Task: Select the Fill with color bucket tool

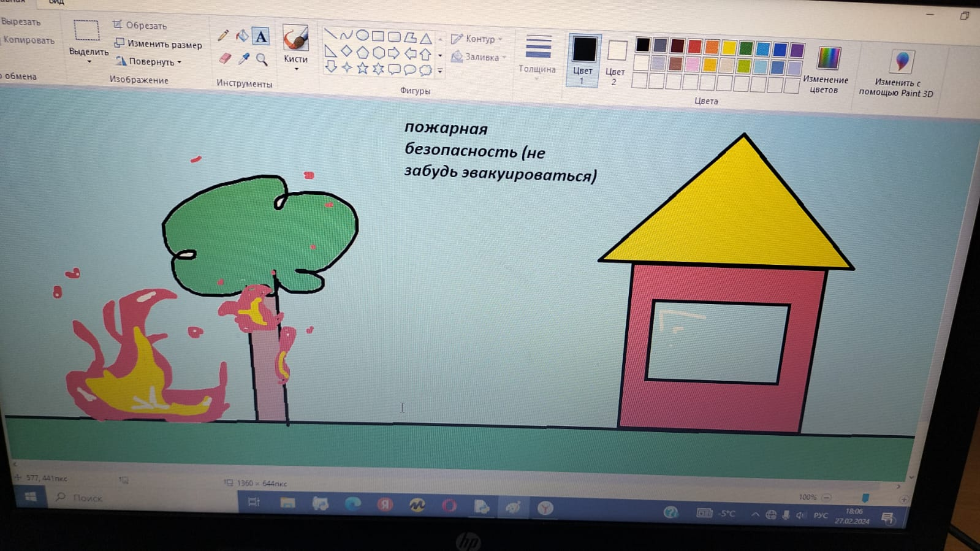Action: click(x=242, y=36)
